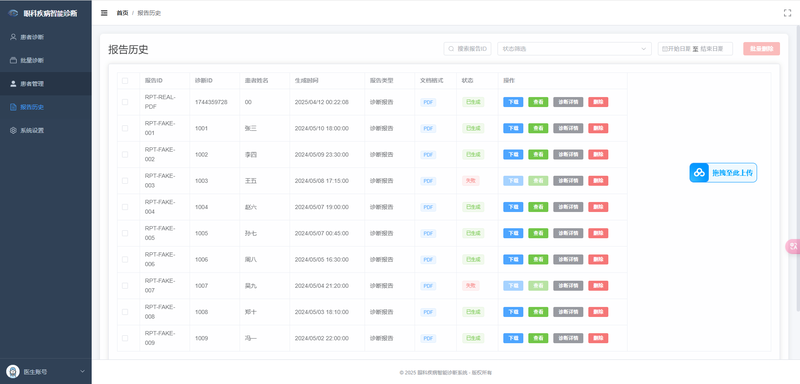Click the calendar icon in date range picker

click(x=664, y=49)
